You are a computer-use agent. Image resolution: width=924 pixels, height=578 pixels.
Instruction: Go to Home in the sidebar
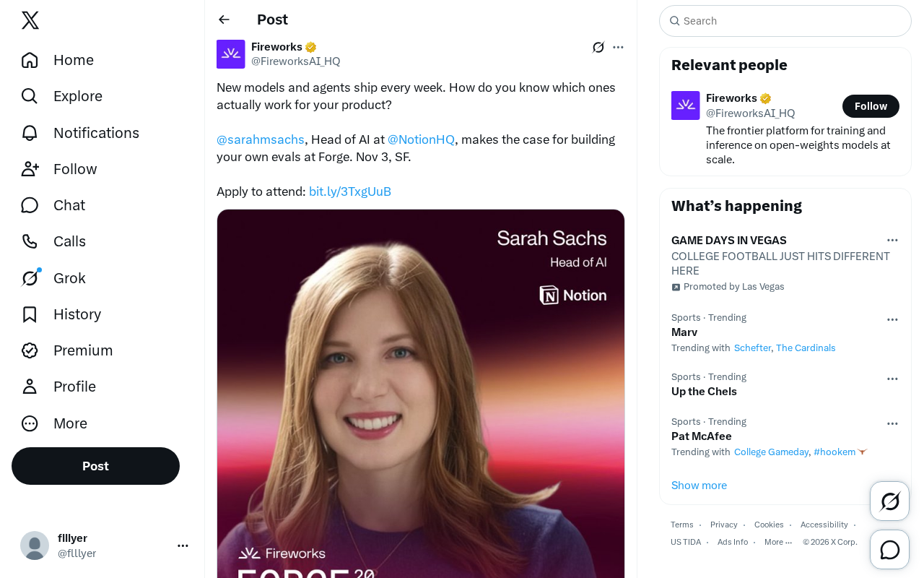(58, 60)
